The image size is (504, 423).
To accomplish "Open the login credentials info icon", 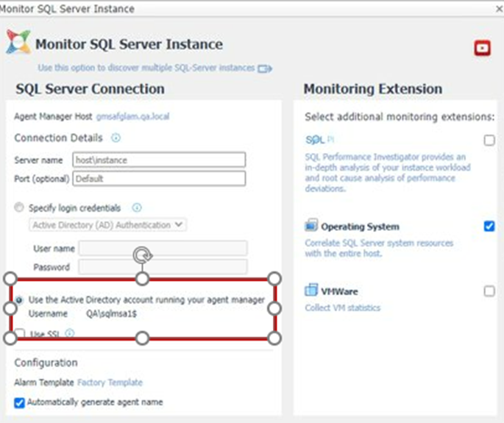I will coord(137,207).
